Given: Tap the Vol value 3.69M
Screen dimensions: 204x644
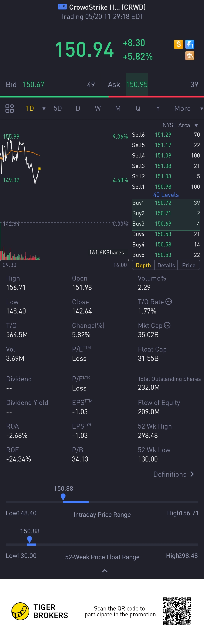Looking at the screenshot, I should click(x=15, y=359).
